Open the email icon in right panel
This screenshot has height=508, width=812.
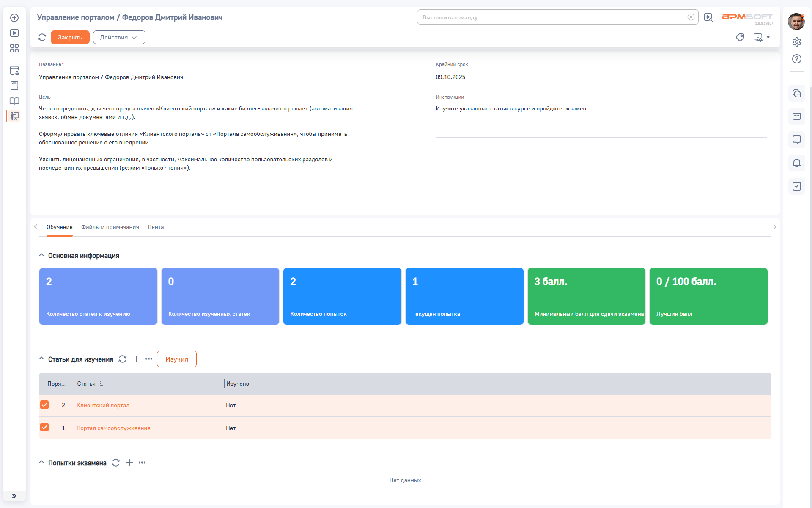[796, 116]
